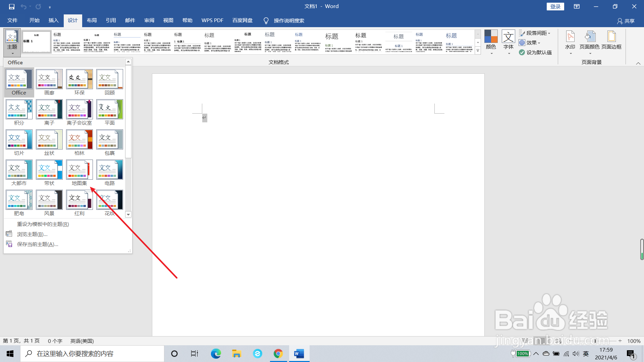Click 保存当前主题(A)... option
Image resolution: width=644 pixels, height=362 pixels.
[38, 244]
